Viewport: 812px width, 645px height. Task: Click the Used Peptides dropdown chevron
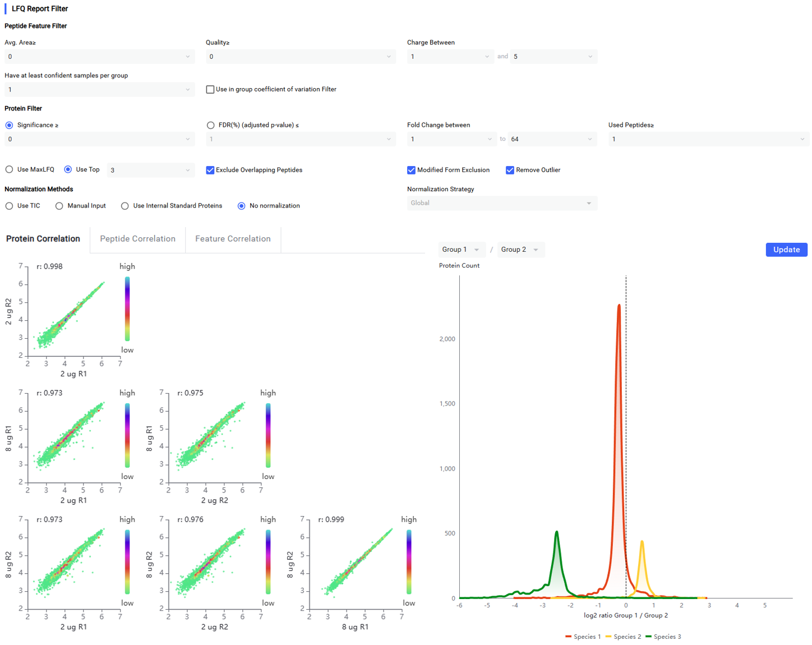point(802,139)
